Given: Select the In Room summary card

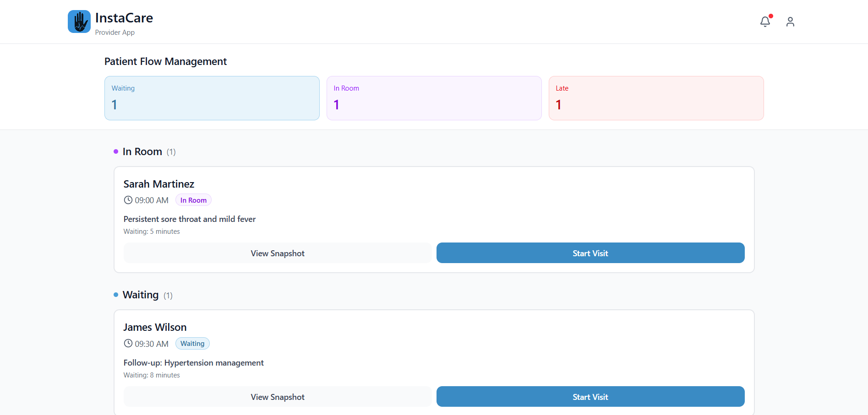Looking at the screenshot, I should tap(434, 98).
